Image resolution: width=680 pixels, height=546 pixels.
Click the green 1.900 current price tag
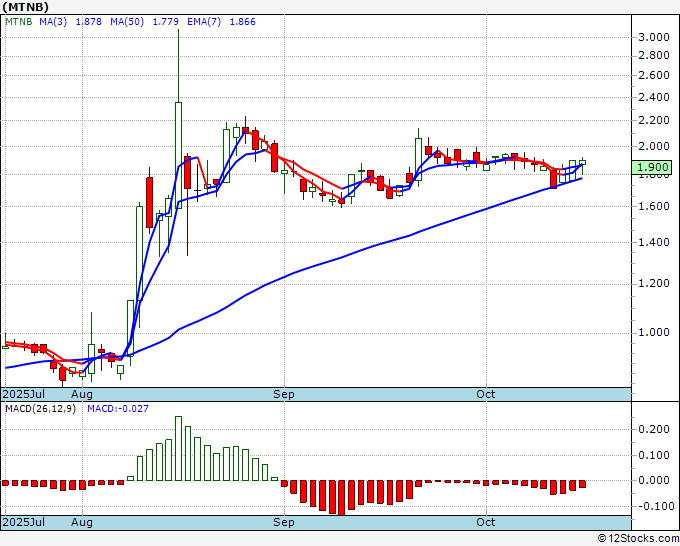652,167
